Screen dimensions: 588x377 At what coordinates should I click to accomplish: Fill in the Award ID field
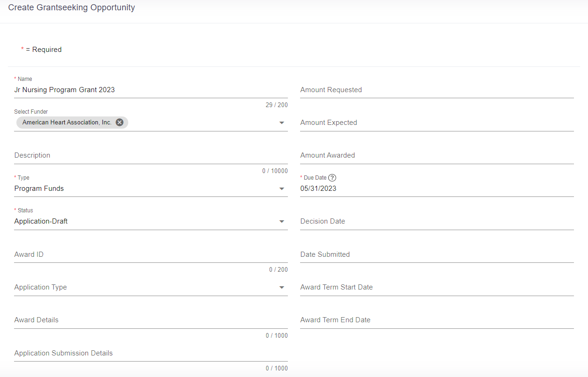click(x=151, y=254)
